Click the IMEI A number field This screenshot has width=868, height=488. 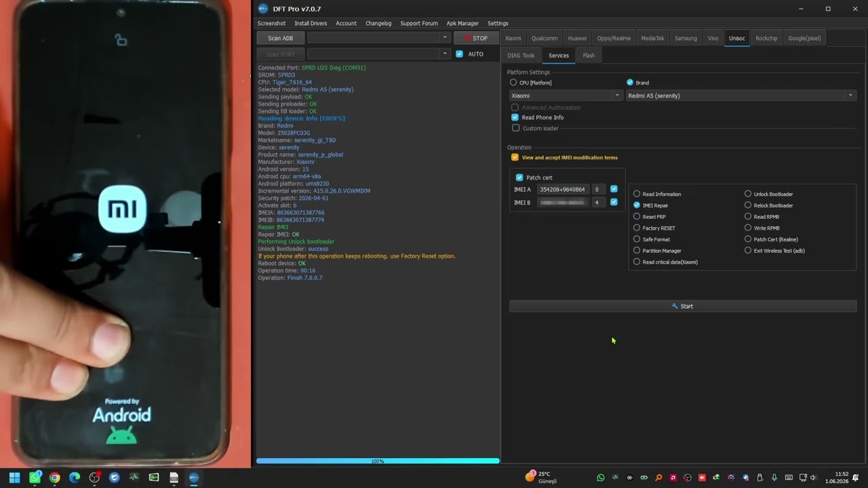pyautogui.click(x=562, y=189)
